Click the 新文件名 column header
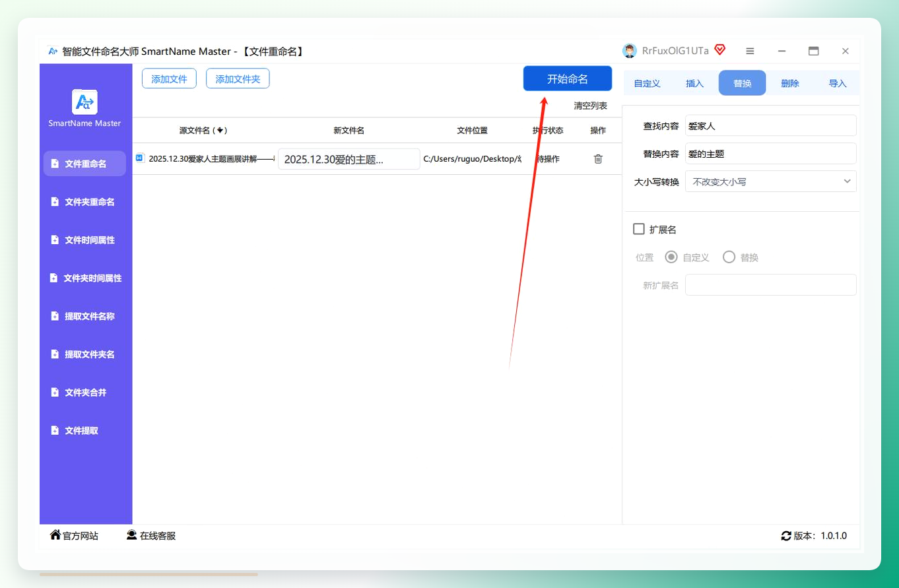899x588 pixels. pos(349,131)
